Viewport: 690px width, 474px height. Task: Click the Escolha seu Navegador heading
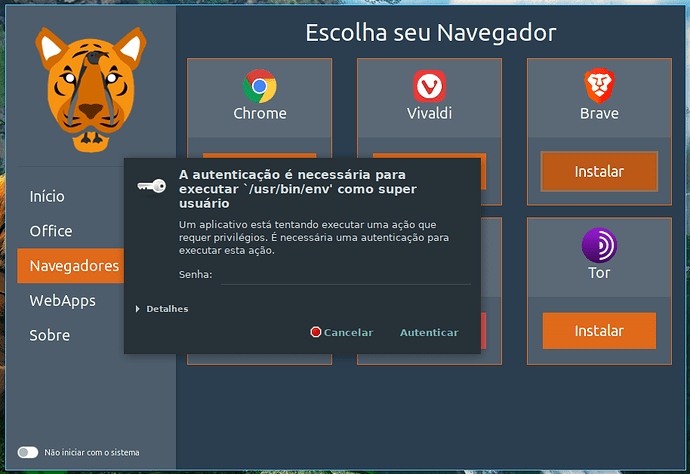pyautogui.click(x=431, y=33)
